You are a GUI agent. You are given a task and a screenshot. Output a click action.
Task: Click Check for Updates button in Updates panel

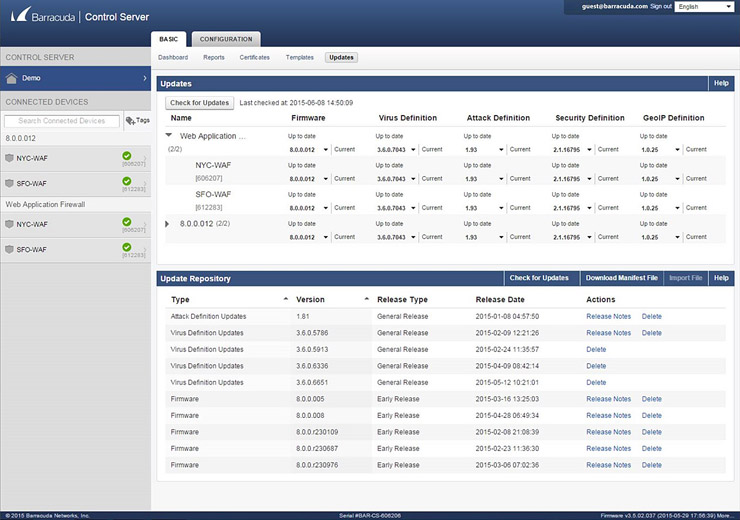(x=198, y=102)
